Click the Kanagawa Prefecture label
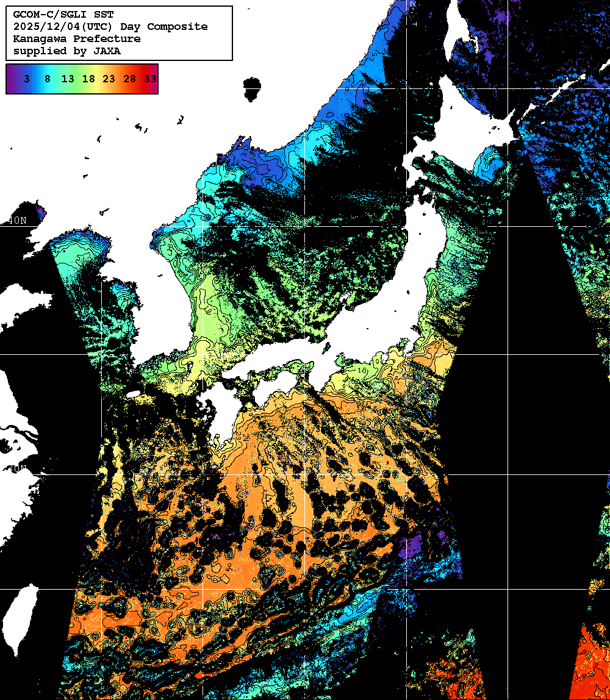The image size is (610, 700). click(77, 39)
